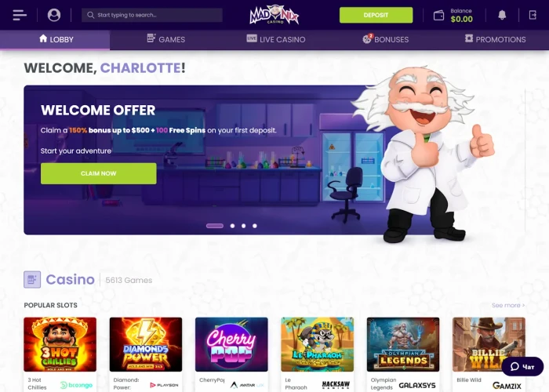Go to Live Casino tab

tap(276, 39)
